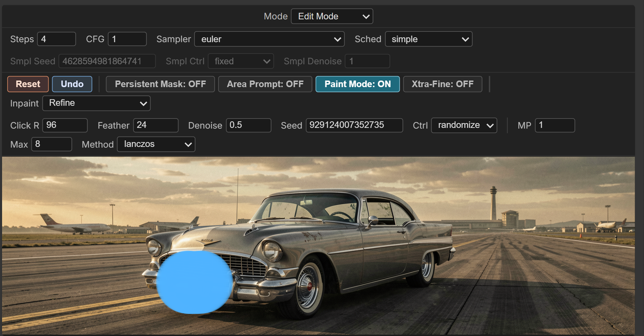Click the Reset button
The height and width of the screenshot is (336, 644).
pos(28,84)
